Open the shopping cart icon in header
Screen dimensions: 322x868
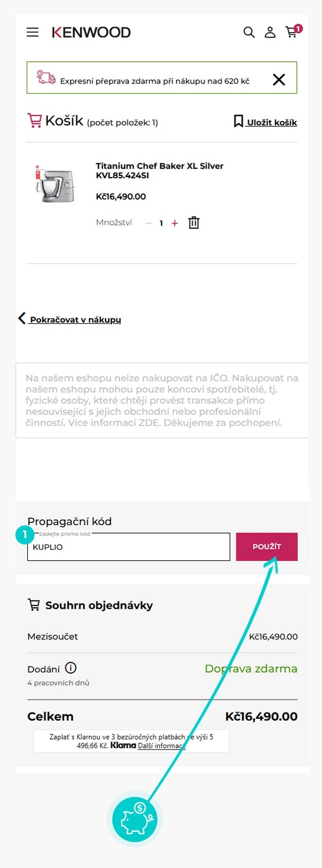click(292, 32)
